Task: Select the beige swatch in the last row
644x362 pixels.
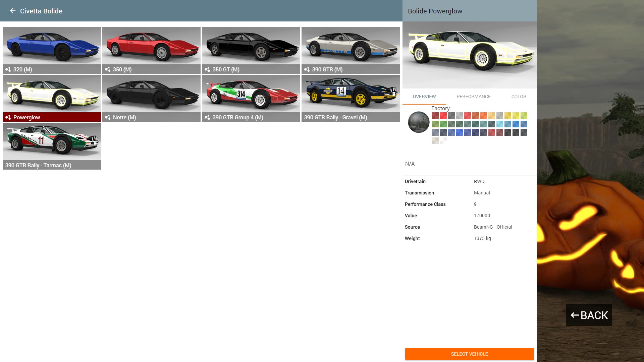Action: [435, 141]
